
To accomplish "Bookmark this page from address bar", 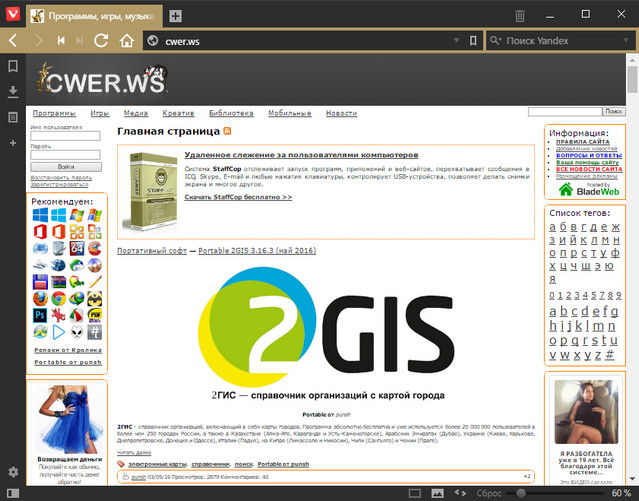I will (473, 40).
